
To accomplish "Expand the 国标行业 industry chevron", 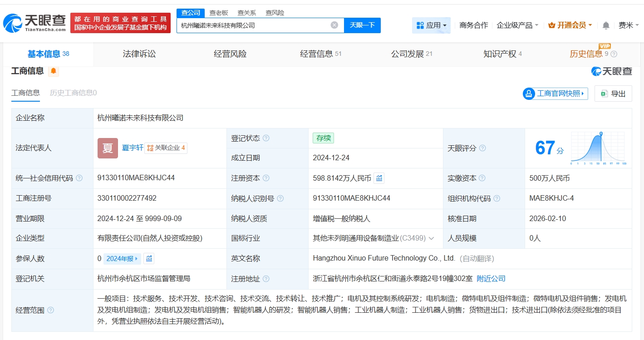I will [431, 238].
